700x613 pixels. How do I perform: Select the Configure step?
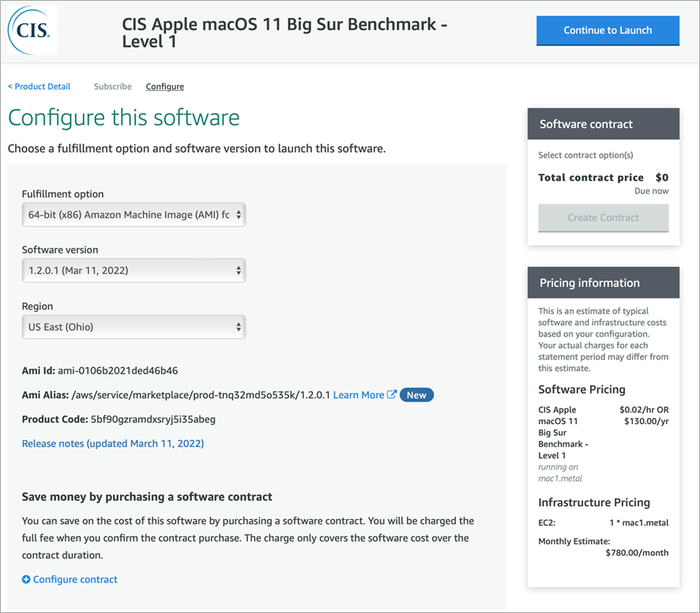pos(165,87)
